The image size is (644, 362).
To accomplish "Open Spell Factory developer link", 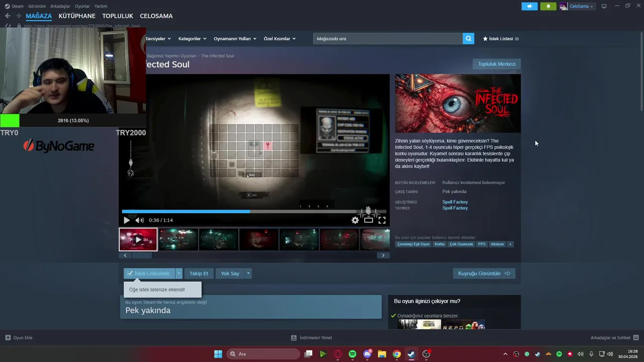I will (455, 202).
